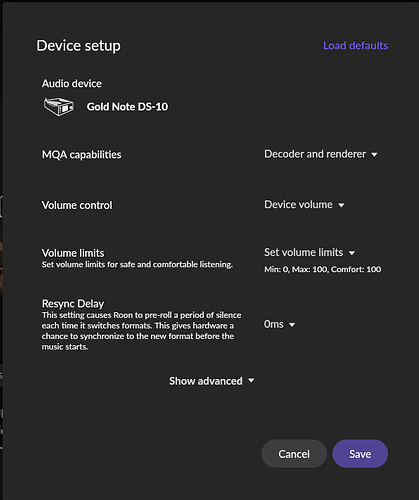Viewport: 419px width, 500px height.
Task: Click the MQA capabilities label
Action: pos(81,155)
